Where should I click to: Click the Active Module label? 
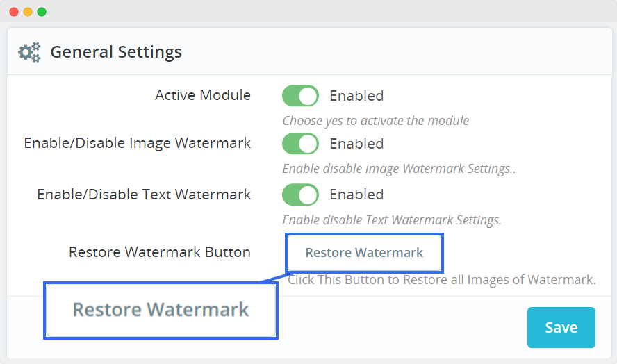(203, 95)
